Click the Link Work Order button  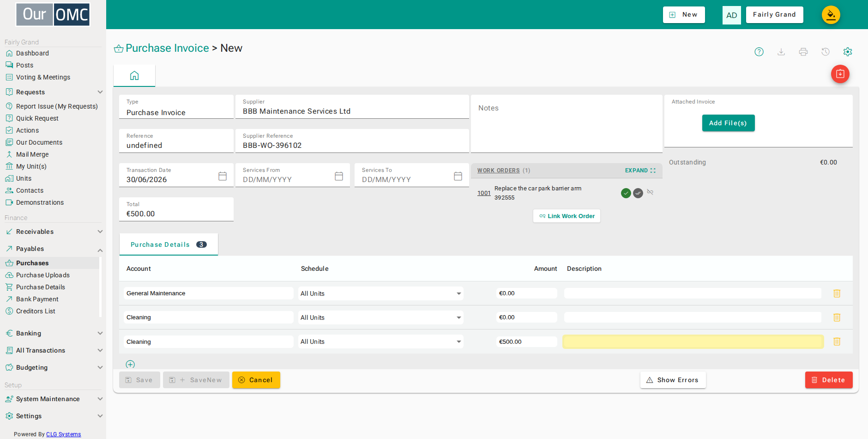pos(567,216)
